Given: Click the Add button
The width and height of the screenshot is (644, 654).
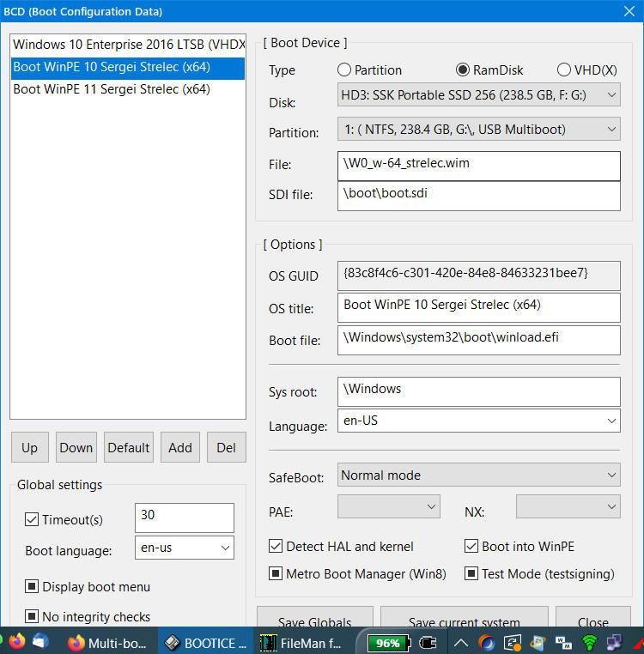Looking at the screenshot, I should pyautogui.click(x=179, y=447).
